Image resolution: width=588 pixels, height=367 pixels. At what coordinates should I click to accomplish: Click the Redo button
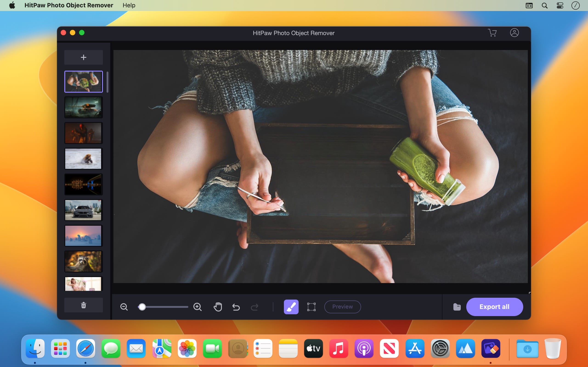click(x=254, y=306)
